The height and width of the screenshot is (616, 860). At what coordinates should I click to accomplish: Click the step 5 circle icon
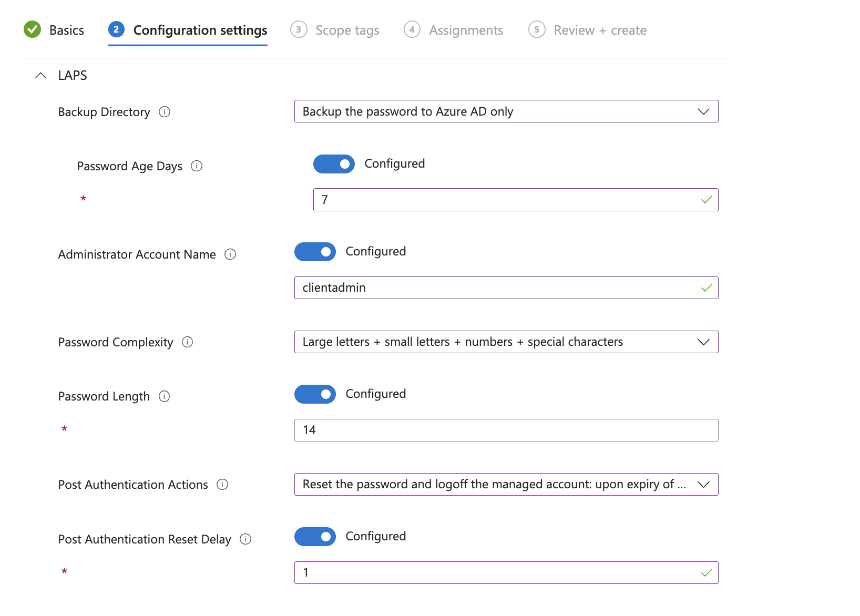pyautogui.click(x=537, y=29)
